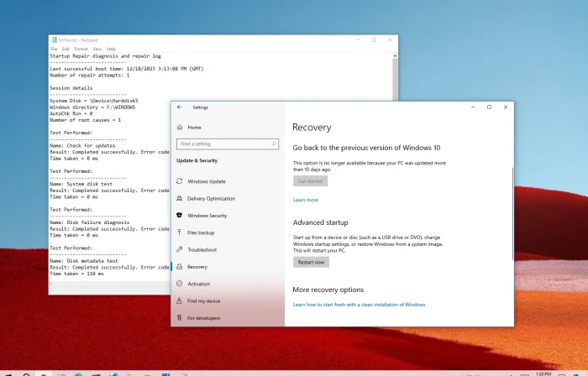The image size is (588, 376).
Task: Click the 'Update & Security' sidebar heading
Action: click(197, 160)
